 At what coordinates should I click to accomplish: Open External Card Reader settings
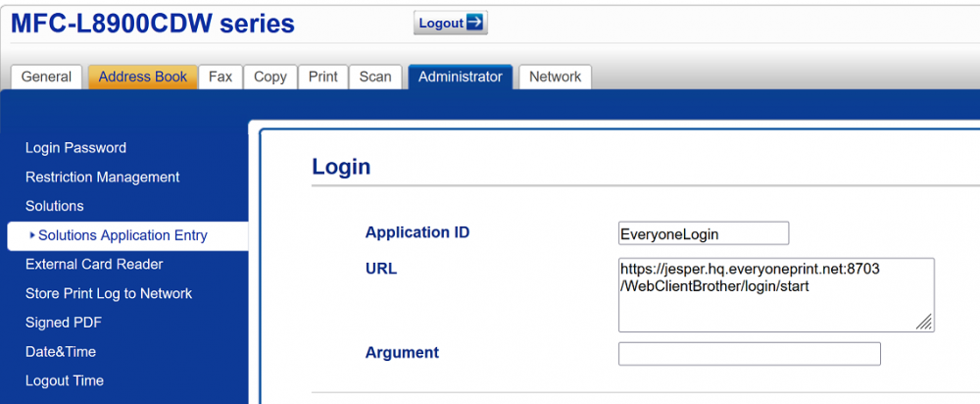[x=94, y=264]
